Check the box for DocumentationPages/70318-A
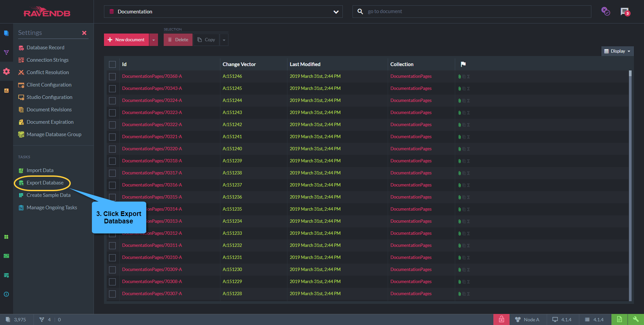 point(112,161)
